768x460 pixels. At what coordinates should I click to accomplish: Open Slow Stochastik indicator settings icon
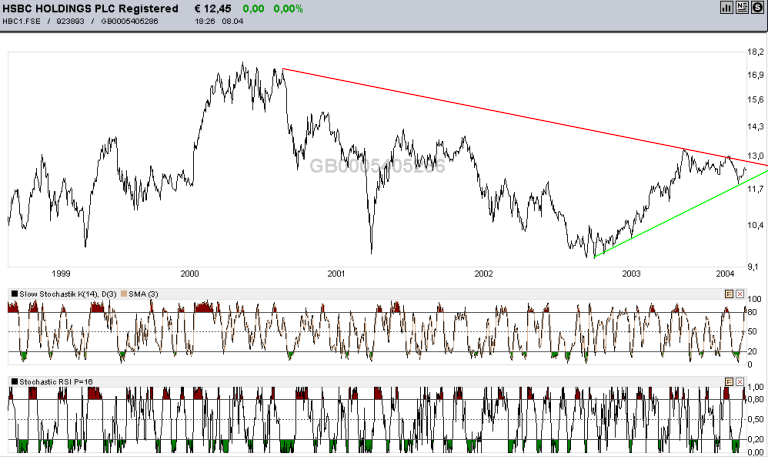729,294
